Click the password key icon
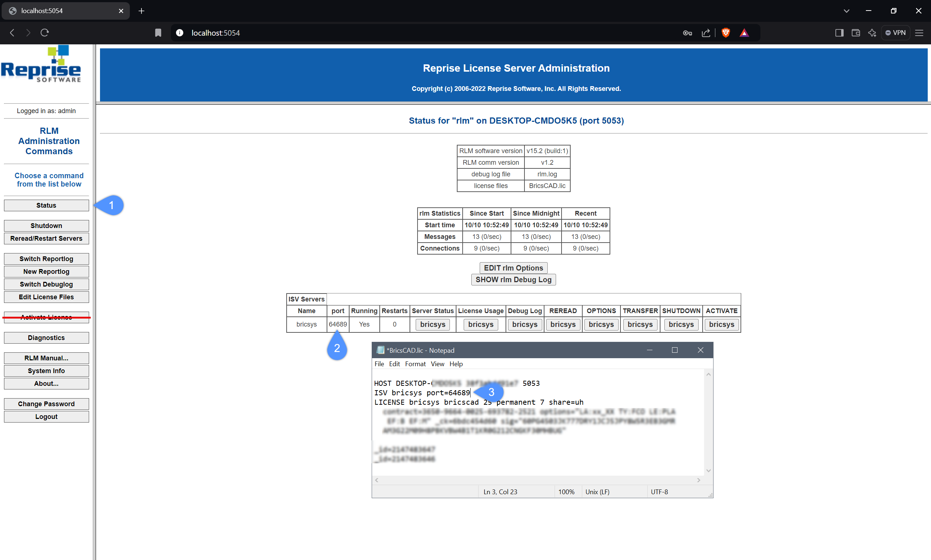This screenshot has height=560, width=931. pyautogui.click(x=687, y=33)
